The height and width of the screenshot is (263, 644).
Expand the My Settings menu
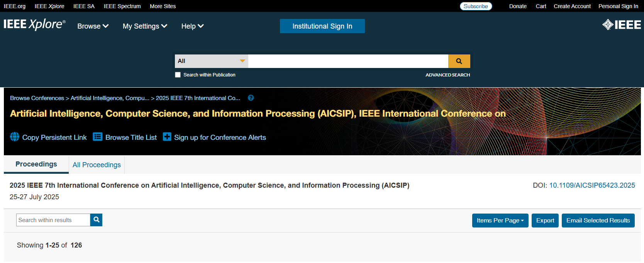click(145, 26)
